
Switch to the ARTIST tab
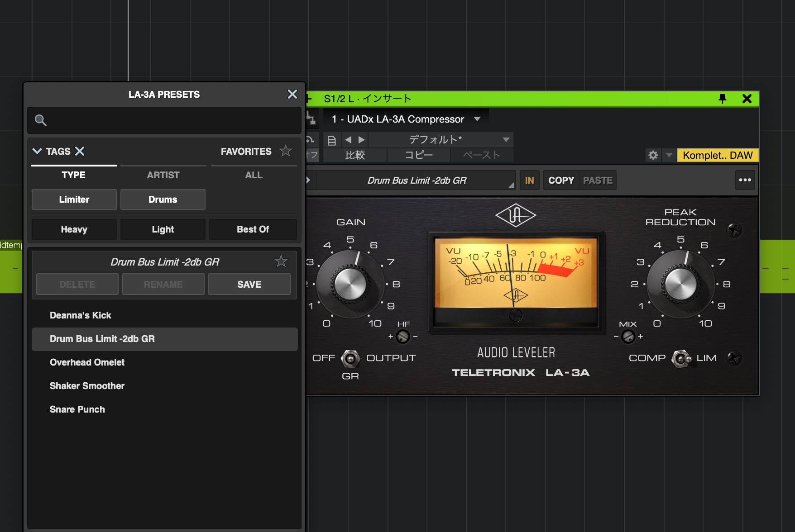[x=163, y=175]
